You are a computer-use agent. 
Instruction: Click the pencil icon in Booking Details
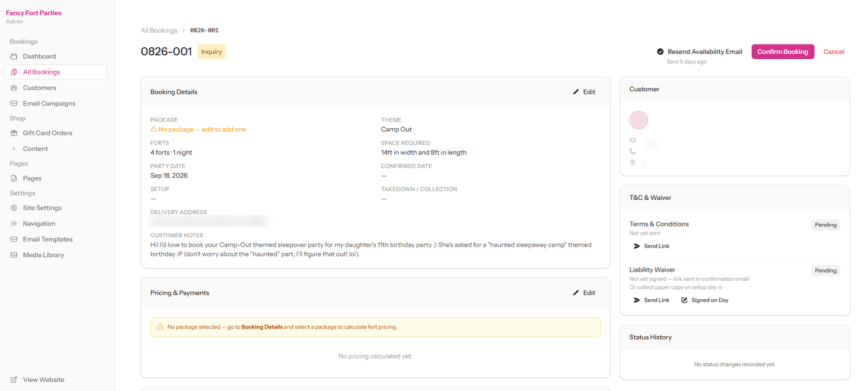click(x=576, y=92)
